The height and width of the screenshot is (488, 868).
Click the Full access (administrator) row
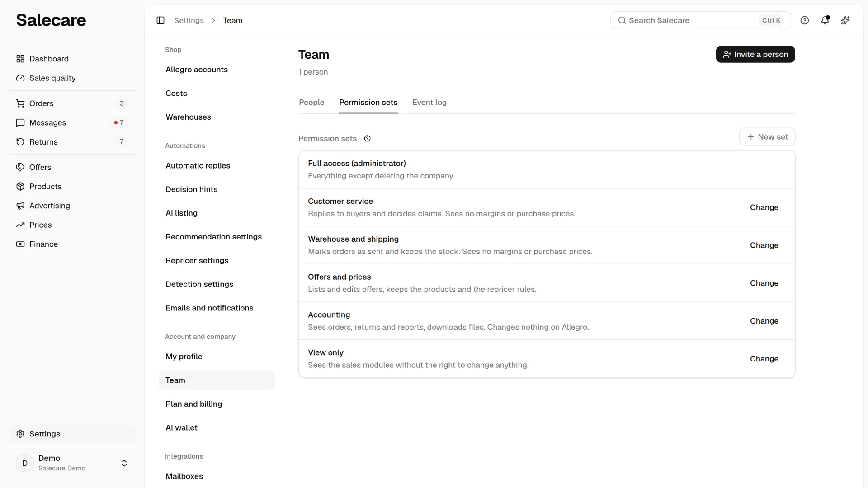coord(547,169)
